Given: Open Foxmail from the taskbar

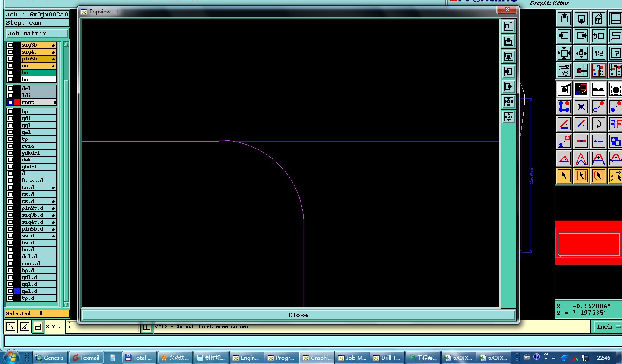Looking at the screenshot, I should 86,358.
